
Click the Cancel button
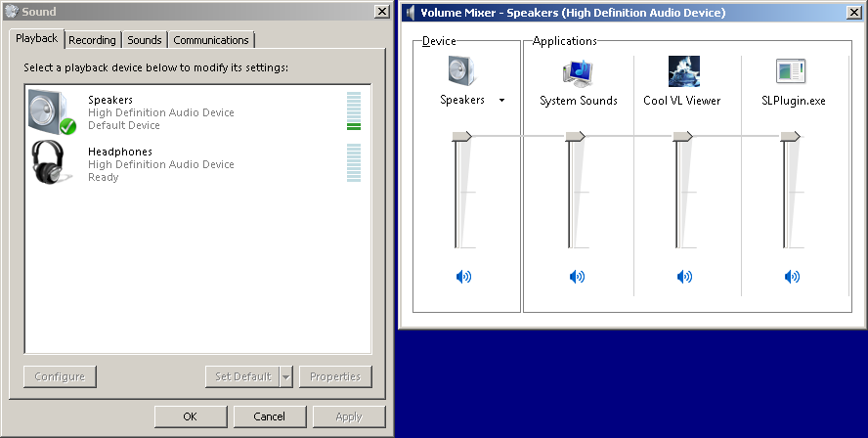pos(269,416)
